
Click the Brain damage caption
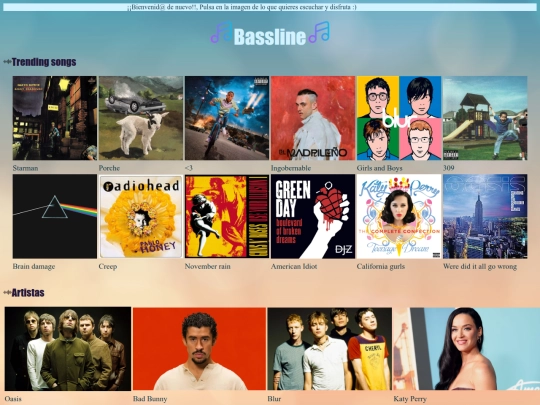(34, 267)
